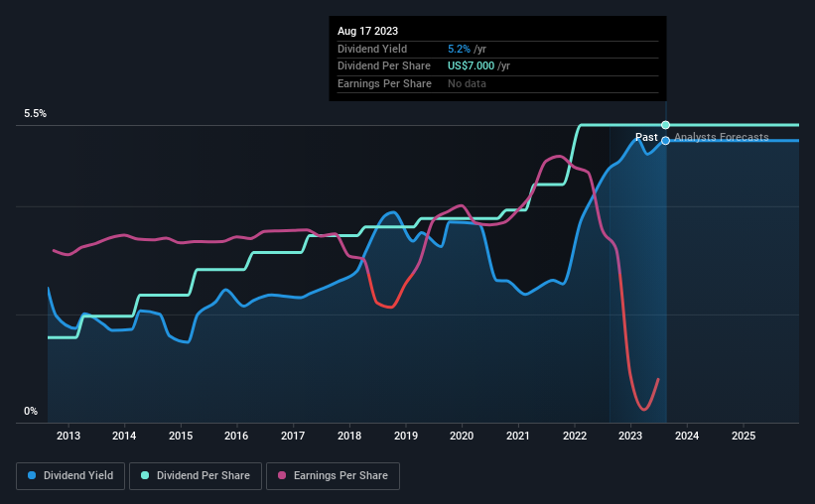This screenshot has width=815, height=504.
Task: Click the Aug 17 2023 tooltip date
Action: tap(367, 31)
